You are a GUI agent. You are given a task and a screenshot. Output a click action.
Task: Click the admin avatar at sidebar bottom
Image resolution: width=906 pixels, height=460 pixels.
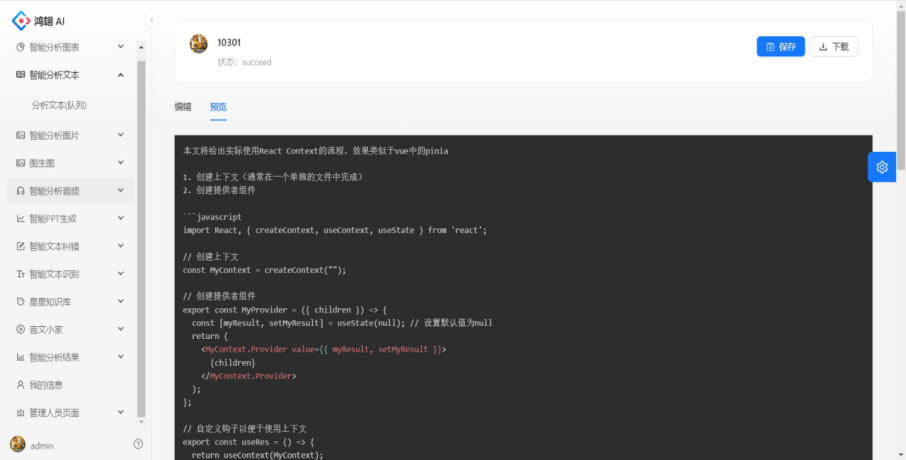point(17,444)
